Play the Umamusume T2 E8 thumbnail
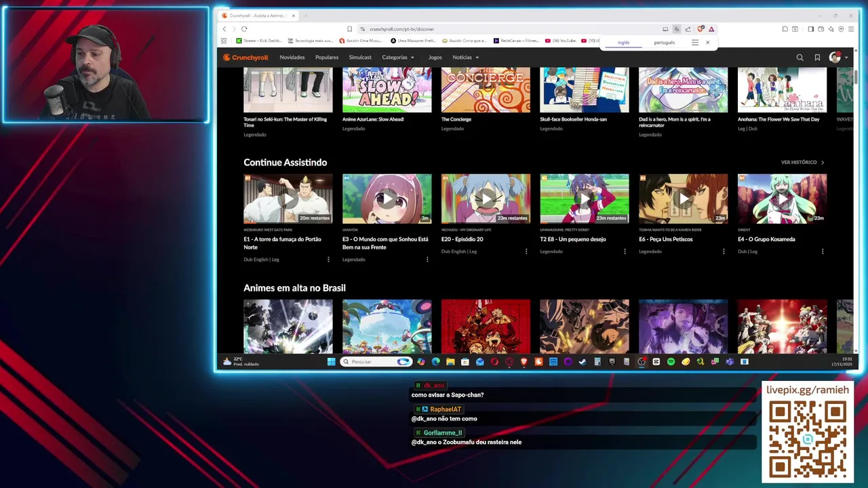 point(585,199)
